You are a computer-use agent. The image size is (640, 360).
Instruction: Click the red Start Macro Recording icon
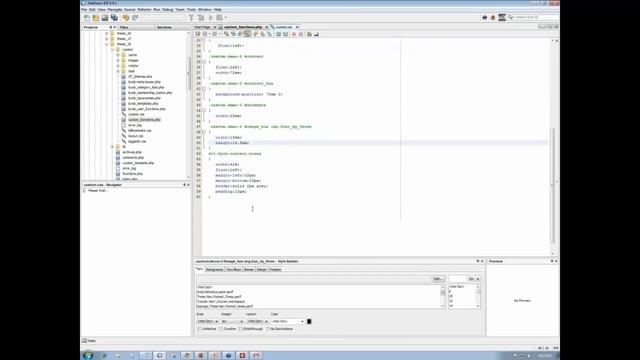coord(293,34)
